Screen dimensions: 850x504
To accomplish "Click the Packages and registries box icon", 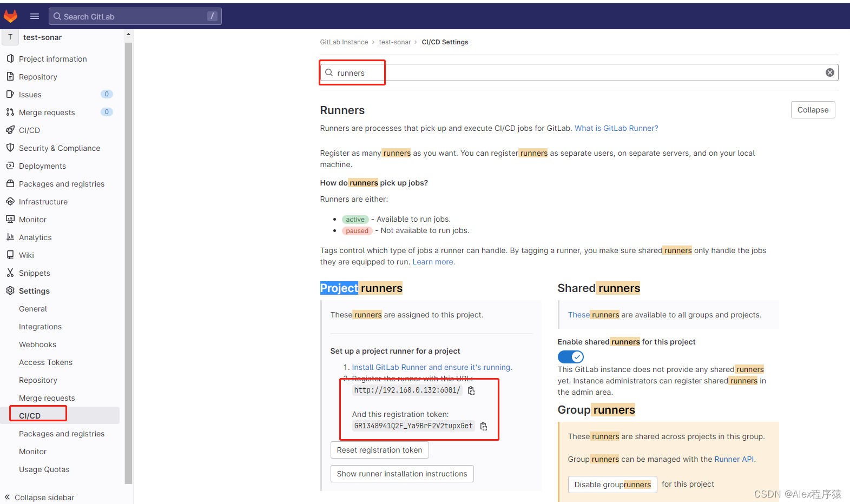I will [x=10, y=183].
